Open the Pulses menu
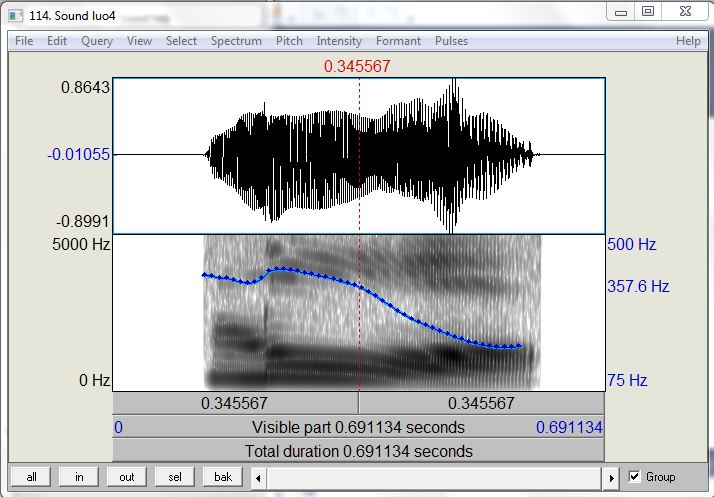714x497 pixels. point(451,41)
